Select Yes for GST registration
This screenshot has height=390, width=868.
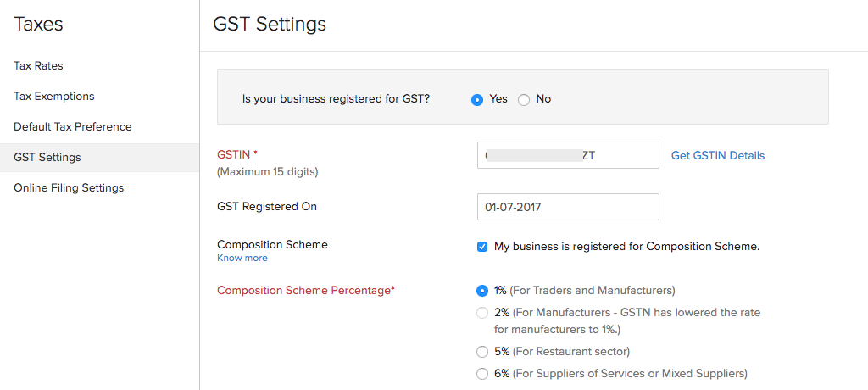[477, 99]
